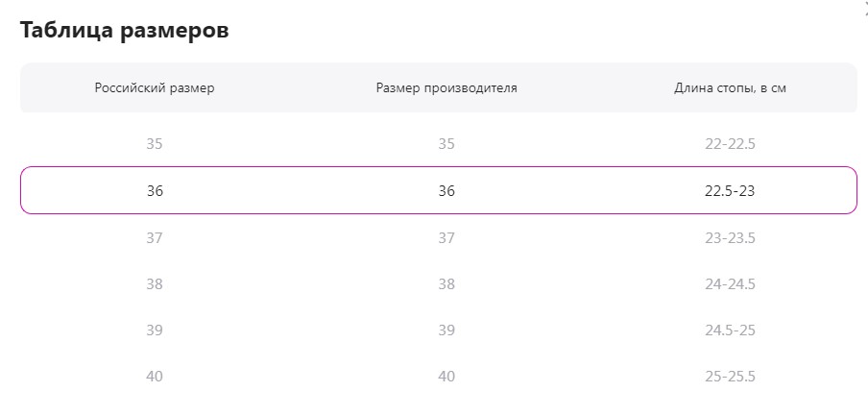The width and height of the screenshot is (868, 416).
Task: Select foot length 25-25.5 cell
Action: click(x=730, y=376)
